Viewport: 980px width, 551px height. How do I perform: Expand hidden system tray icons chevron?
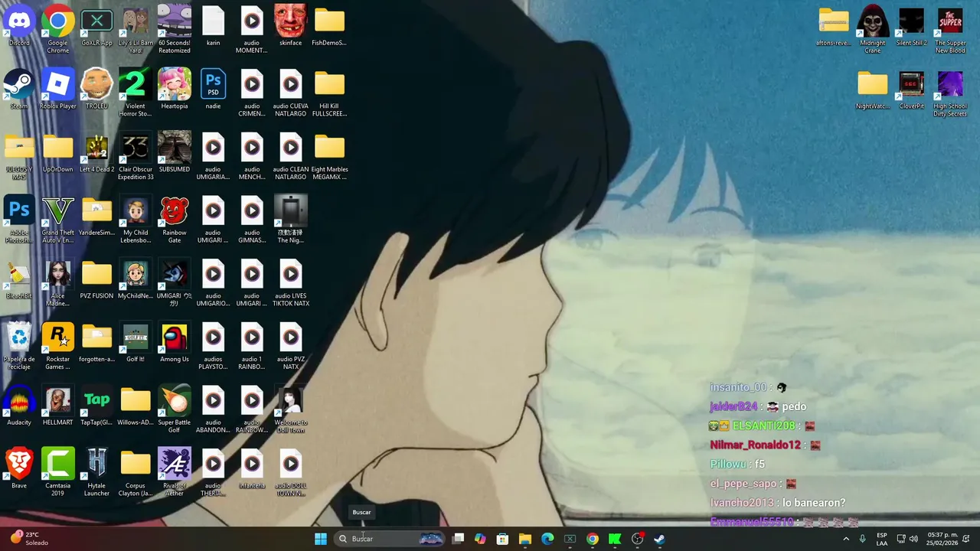[846, 539]
